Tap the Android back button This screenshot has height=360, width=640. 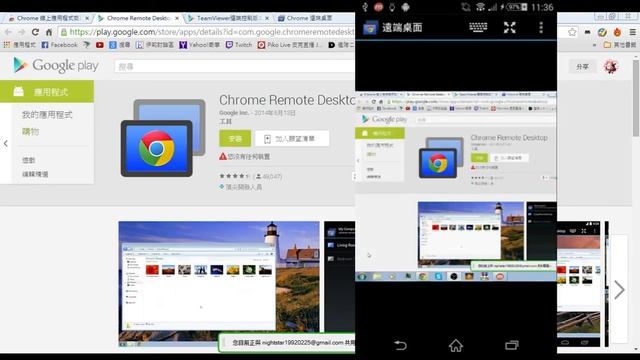[x=400, y=345]
